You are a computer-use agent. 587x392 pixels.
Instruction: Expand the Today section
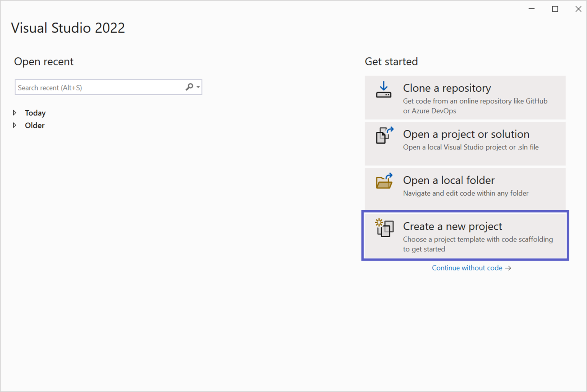tap(15, 112)
